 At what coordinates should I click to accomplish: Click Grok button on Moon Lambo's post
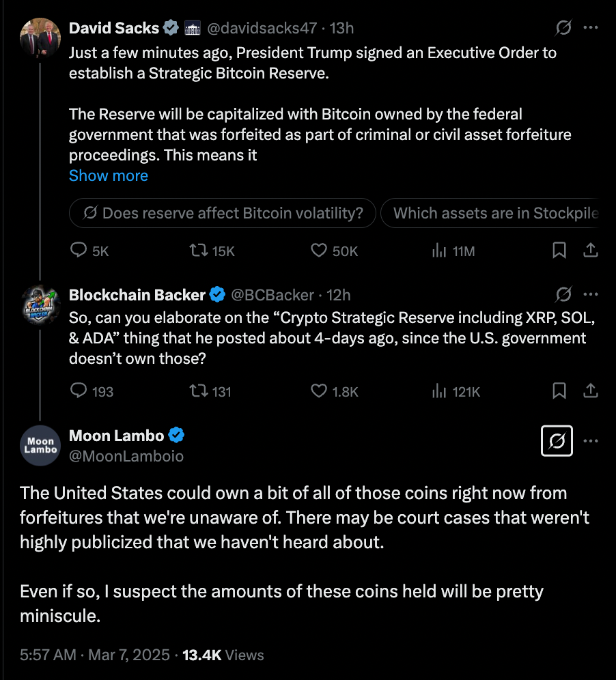pos(557,441)
